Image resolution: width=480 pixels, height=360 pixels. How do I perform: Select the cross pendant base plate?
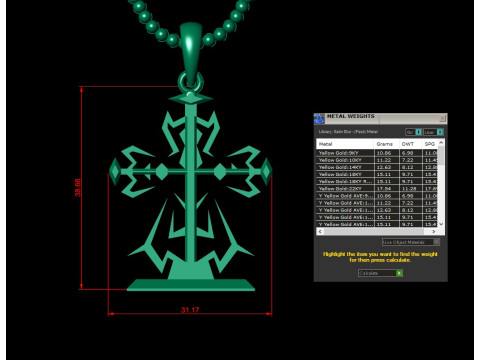coord(191,285)
